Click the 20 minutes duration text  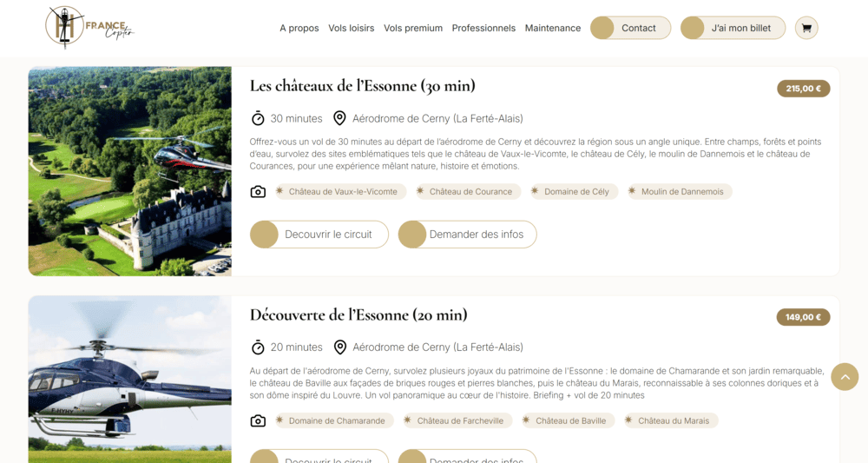(296, 347)
